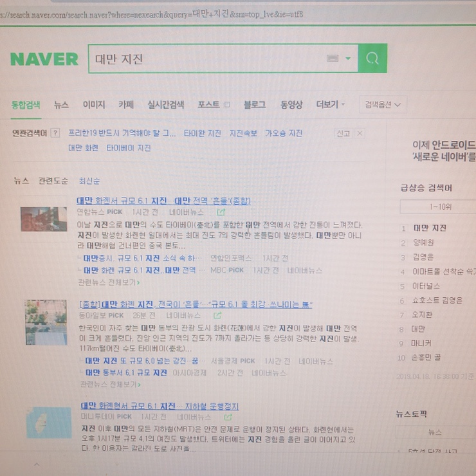Click the up-caret at the bottom left

click(37, 464)
